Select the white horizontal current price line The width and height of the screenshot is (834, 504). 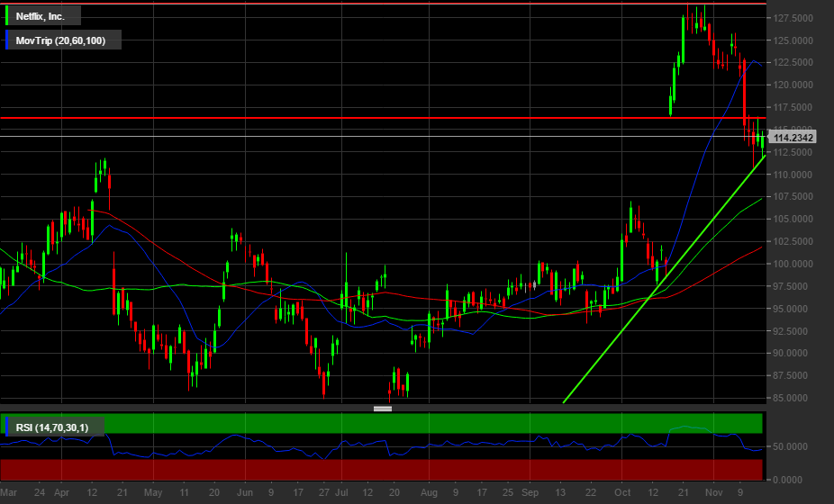pyautogui.click(x=383, y=137)
